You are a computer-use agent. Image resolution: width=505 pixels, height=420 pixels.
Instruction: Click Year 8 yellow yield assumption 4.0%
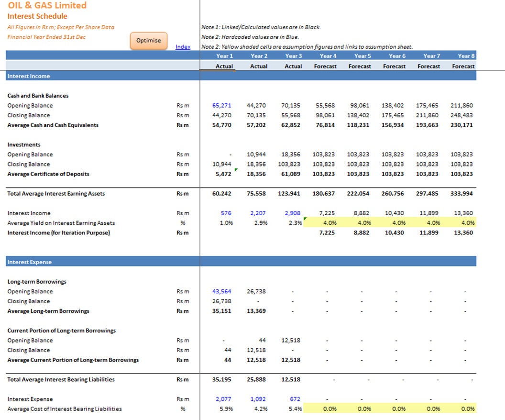[x=468, y=223]
